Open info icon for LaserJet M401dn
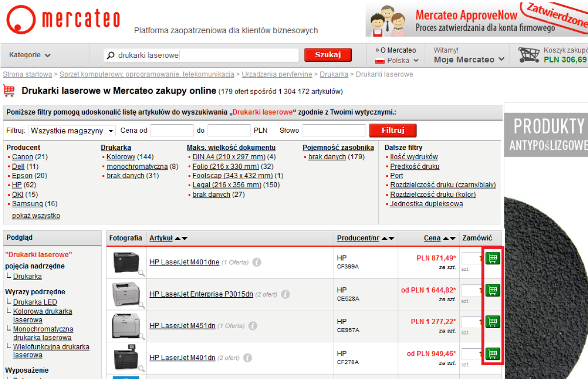 tap(248, 357)
